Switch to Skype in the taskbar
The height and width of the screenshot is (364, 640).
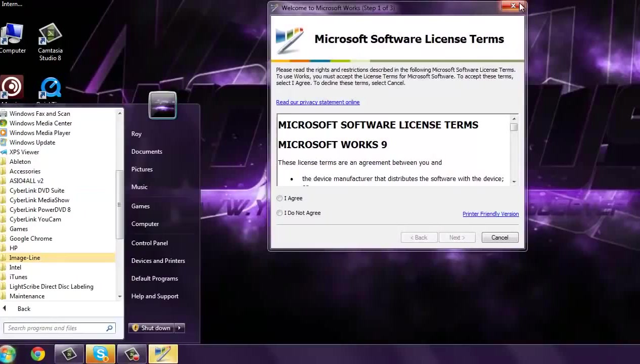tap(100, 354)
